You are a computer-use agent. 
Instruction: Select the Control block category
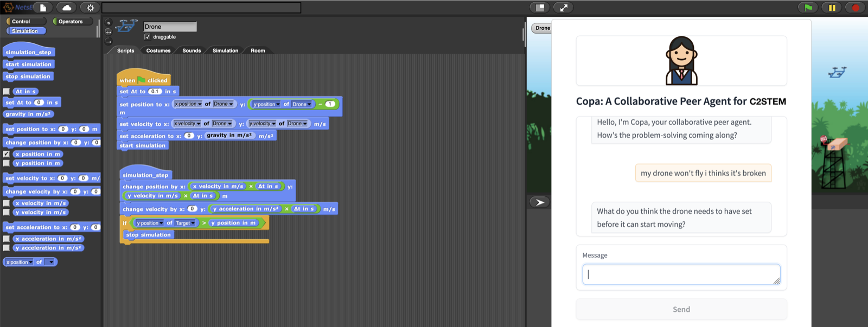click(x=25, y=22)
